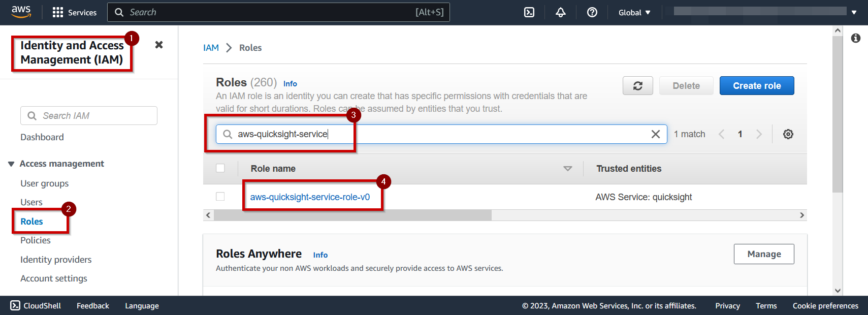868x315 pixels.
Task: Open the help question mark icon
Action: 592,12
